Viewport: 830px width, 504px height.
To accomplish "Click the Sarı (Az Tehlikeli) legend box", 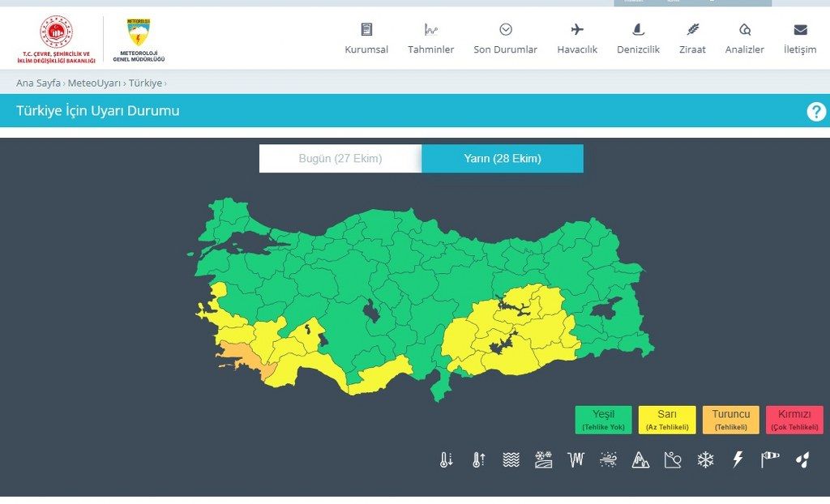I will [x=667, y=420].
